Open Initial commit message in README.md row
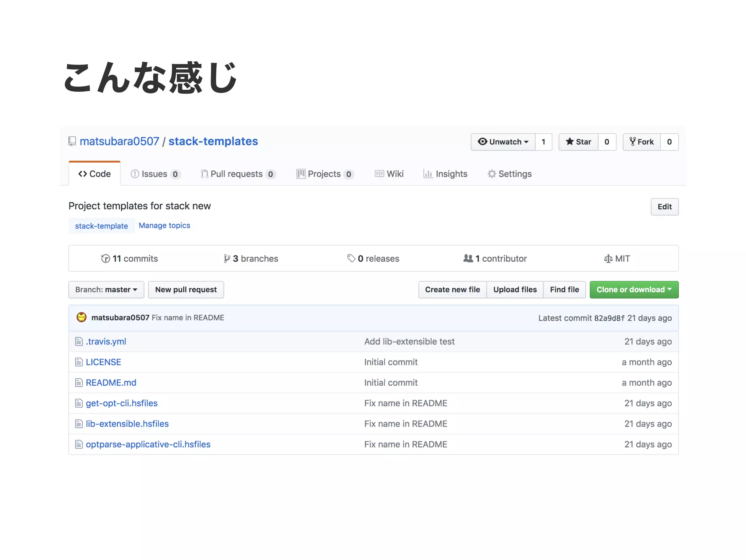 pyautogui.click(x=391, y=383)
